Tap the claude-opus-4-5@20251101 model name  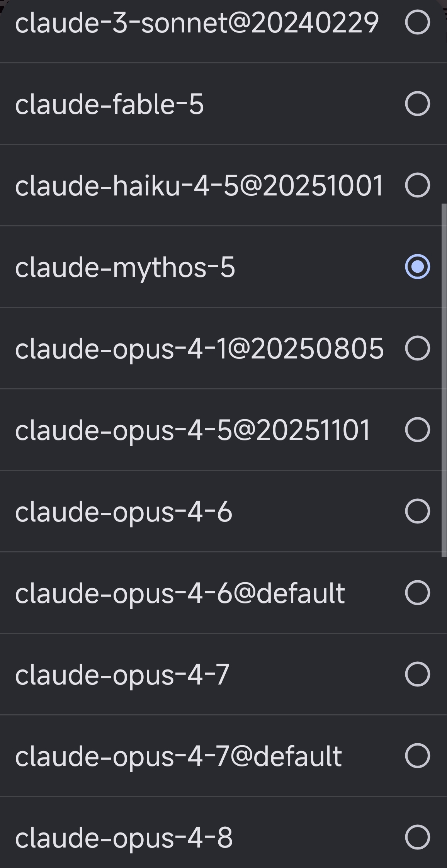tap(193, 431)
